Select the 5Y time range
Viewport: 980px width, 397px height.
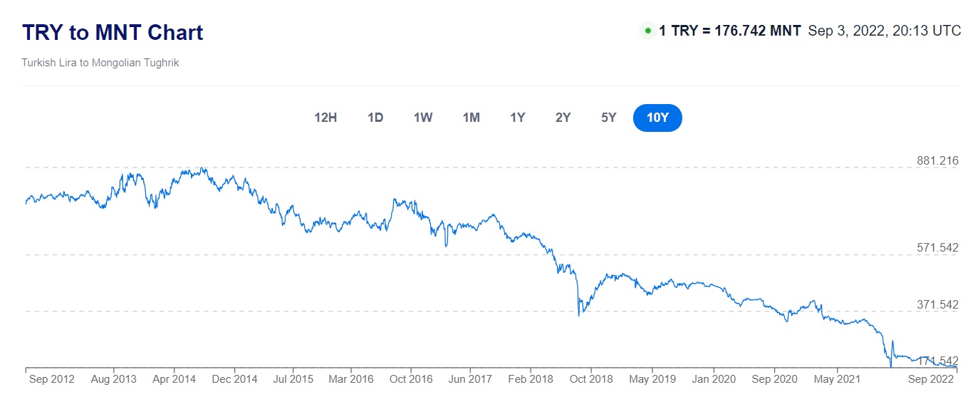click(608, 118)
